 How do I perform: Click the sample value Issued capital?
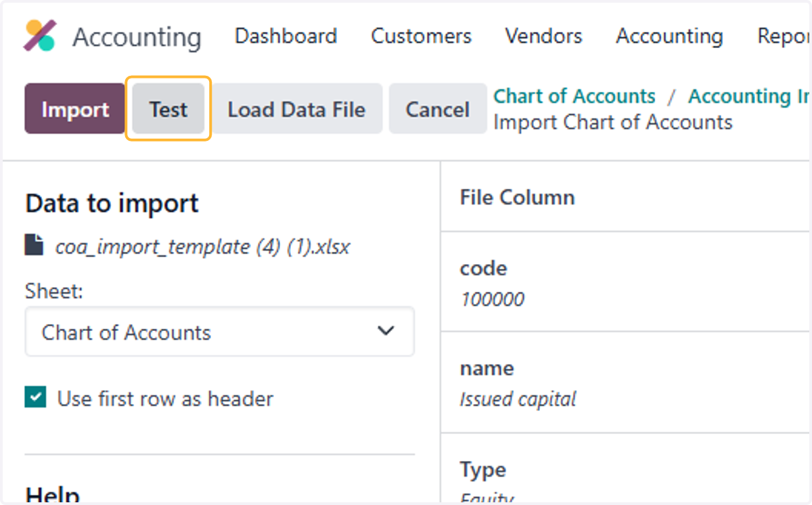pyautogui.click(x=518, y=399)
